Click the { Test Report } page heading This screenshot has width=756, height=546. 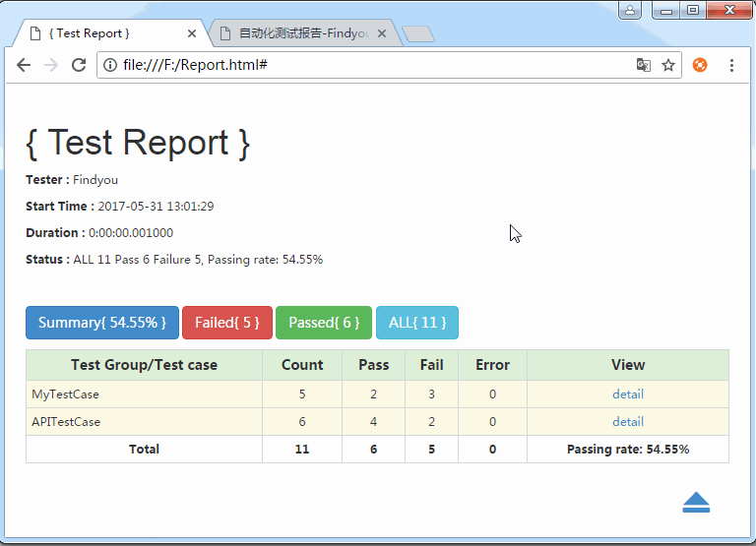pyautogui.click(x=138, y=143)
